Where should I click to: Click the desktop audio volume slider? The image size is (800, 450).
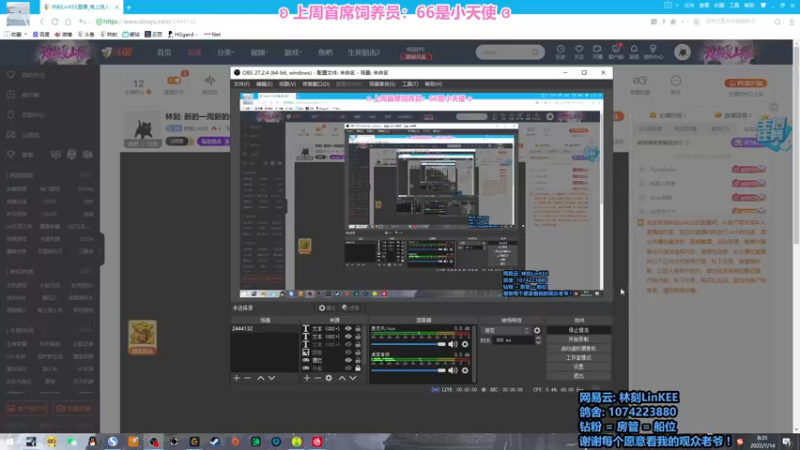409,370
